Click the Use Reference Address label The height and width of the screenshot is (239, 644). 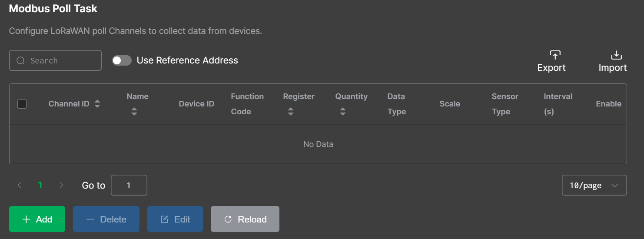[x=187, y=60]
